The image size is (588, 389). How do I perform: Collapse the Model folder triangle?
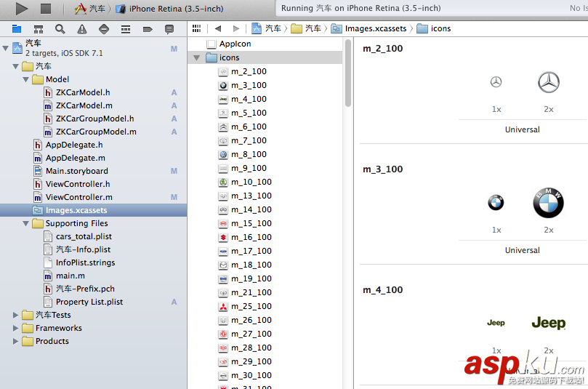pyautogui.click(x=26, y=79)
